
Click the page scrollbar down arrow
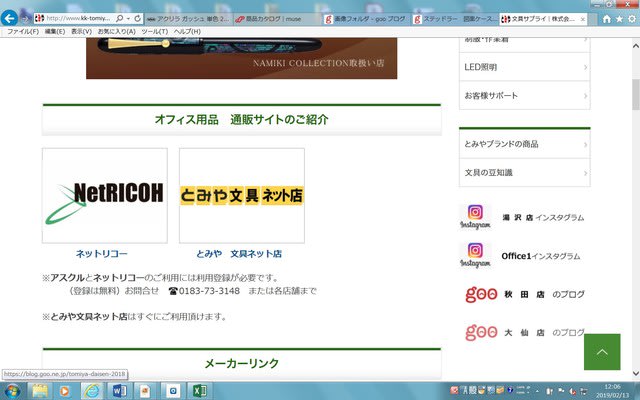pos(636,373)
